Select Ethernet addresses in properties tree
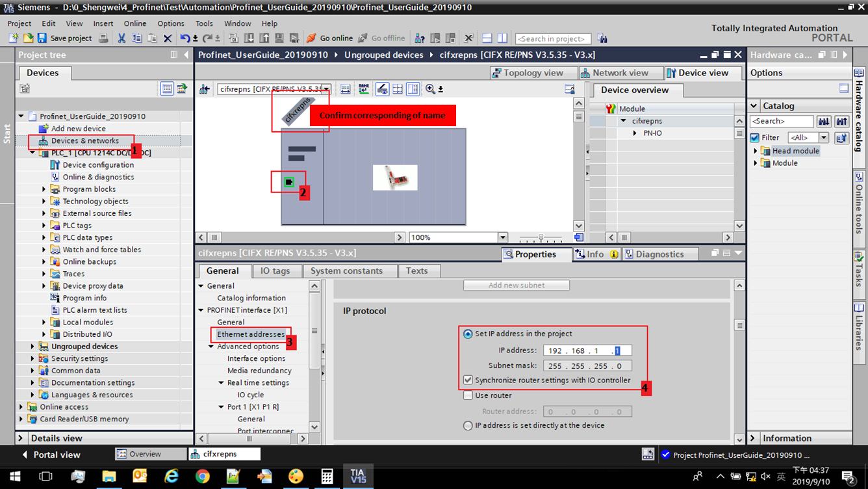Viewport: 868px width, 489px height. coord(251,334)
